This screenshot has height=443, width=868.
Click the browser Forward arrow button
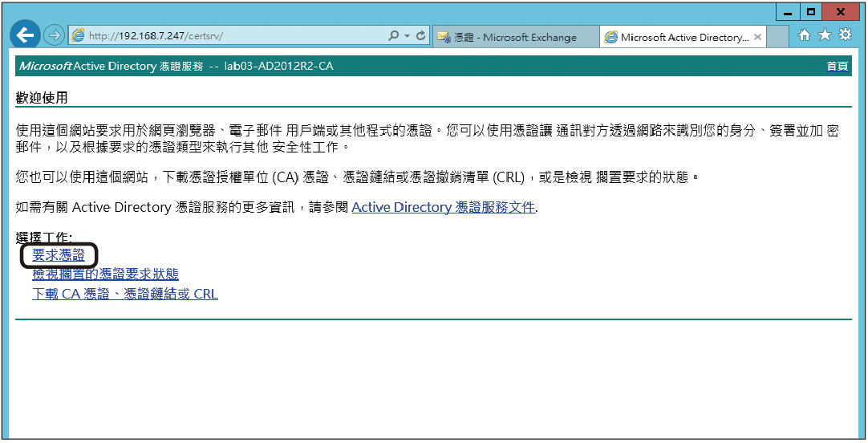click(x=54, y=36)
